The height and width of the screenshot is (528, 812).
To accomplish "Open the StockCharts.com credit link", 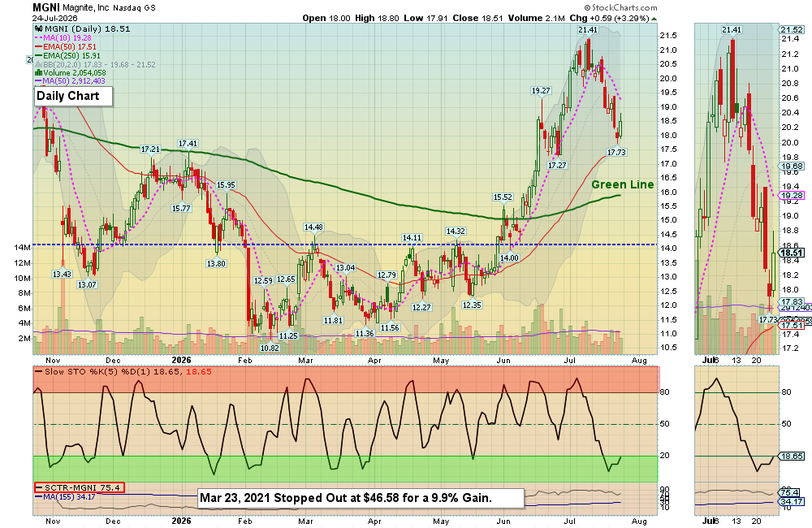I will 621,8.
